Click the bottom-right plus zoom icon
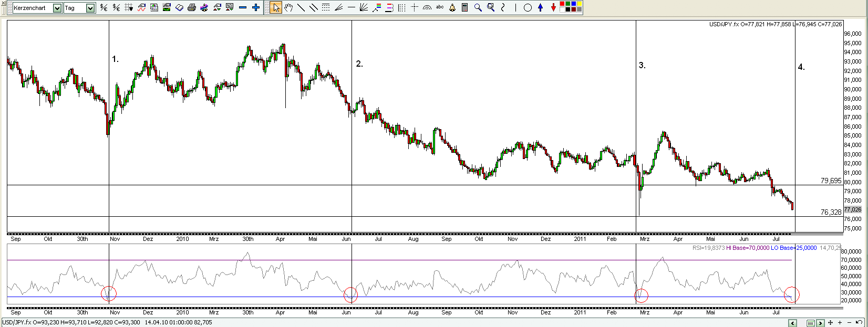868x327 pixels. point(840,323)
